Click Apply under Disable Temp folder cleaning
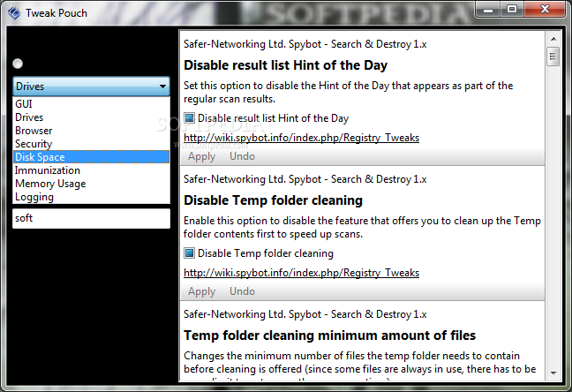The width and height of the screenshot is (572, 392). (x=201, y=291)
